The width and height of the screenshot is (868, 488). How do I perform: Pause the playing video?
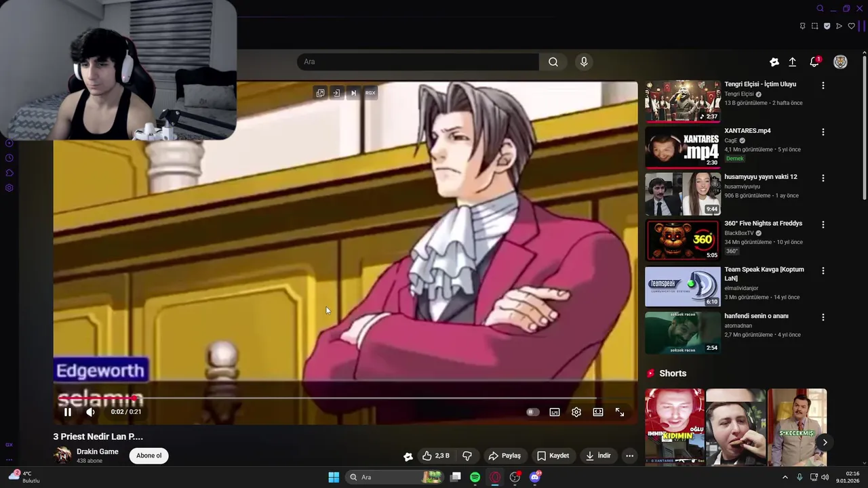67,412
